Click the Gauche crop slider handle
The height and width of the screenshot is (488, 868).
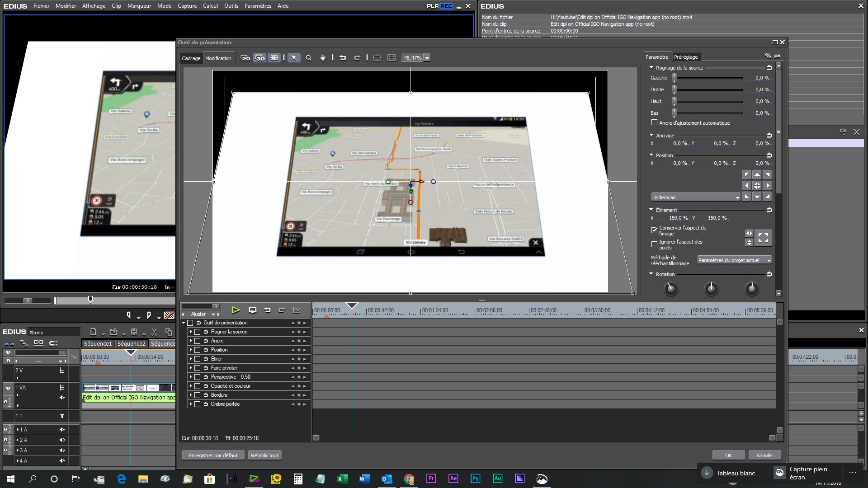674,78
